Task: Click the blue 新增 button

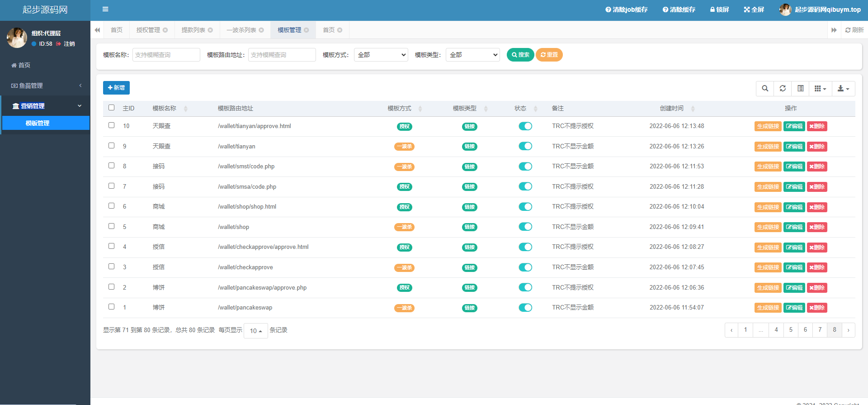Action: point(116,88)
